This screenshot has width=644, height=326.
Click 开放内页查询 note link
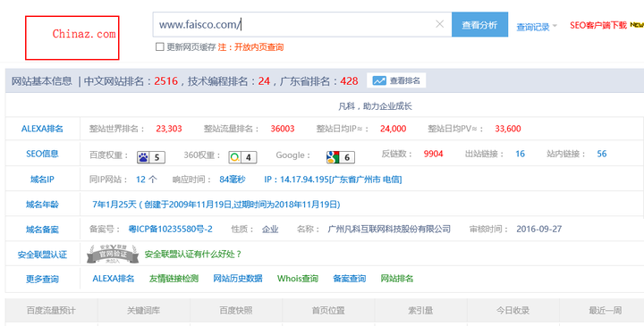point(258,47)
